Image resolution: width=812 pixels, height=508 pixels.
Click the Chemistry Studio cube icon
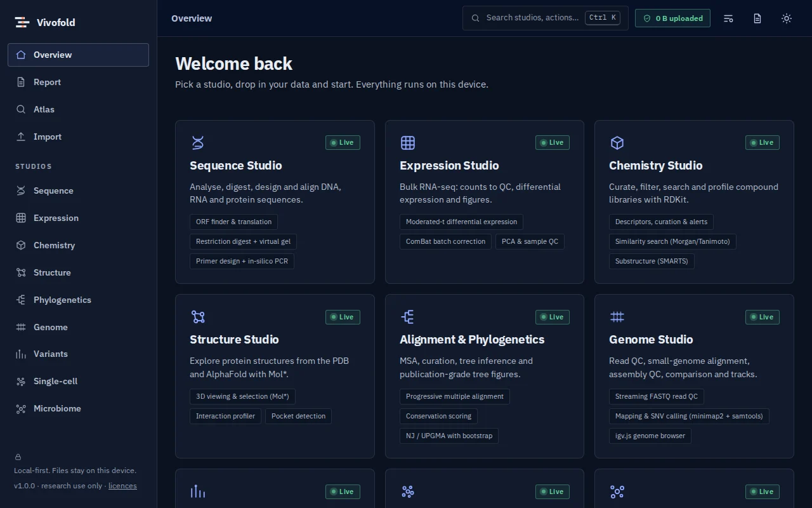tap(617, 142)
